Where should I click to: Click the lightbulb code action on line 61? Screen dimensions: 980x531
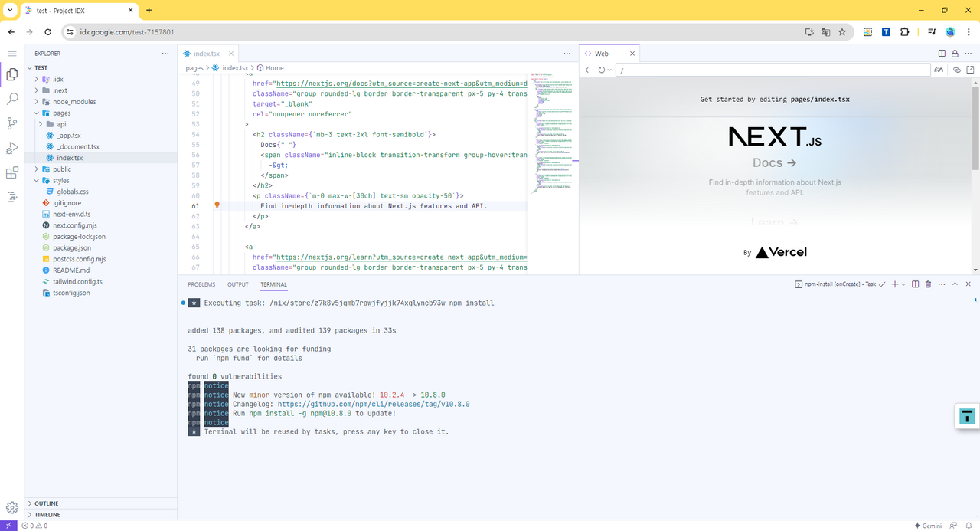coord(217,205)
